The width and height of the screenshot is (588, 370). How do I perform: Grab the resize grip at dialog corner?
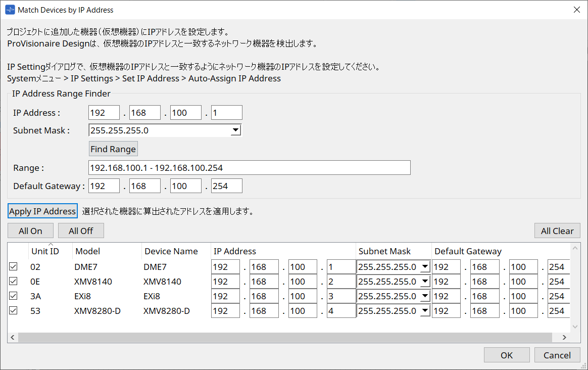pyautogui.click(x=583, y=365)
